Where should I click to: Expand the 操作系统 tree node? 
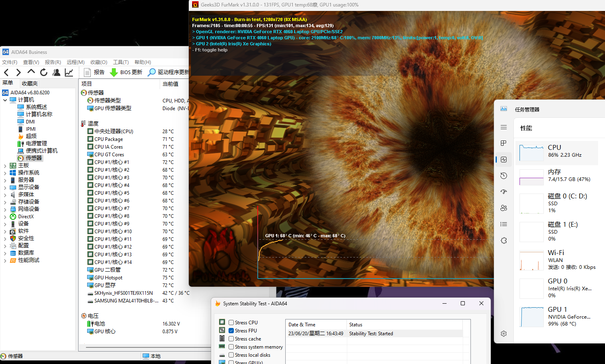(5, 173)
